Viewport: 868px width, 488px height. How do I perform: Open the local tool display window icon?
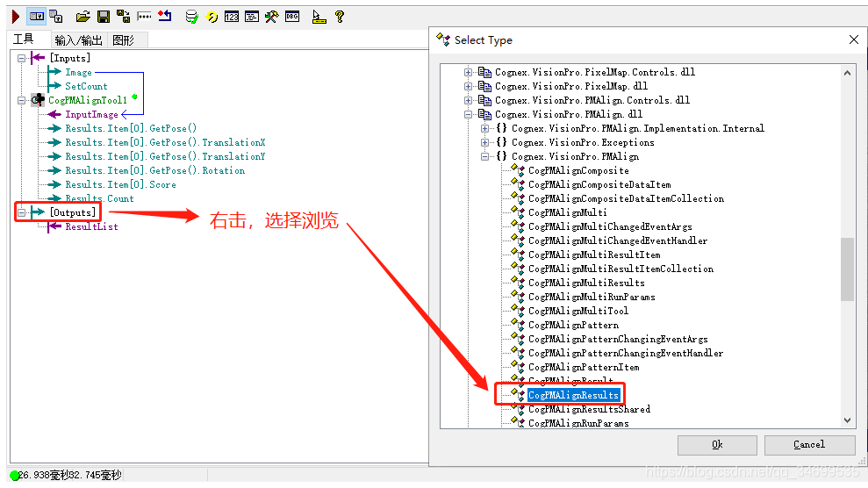(x=56, y=17)
